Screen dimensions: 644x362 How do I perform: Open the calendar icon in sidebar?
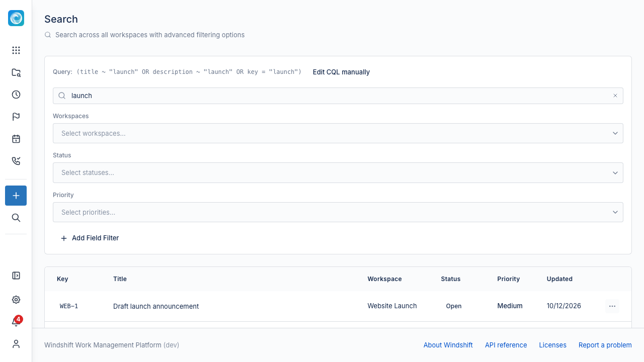[x=16, y=139]
